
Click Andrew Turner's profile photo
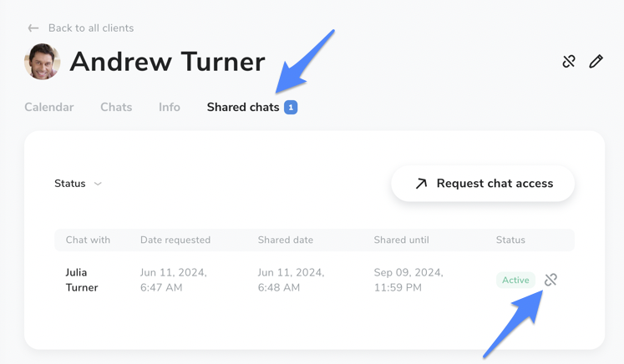[42, 62]
